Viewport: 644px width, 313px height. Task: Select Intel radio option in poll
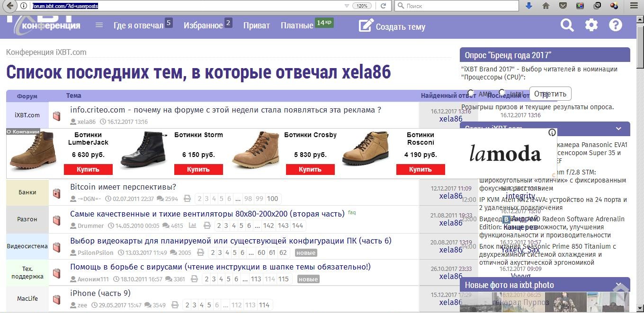click(502, 93)
